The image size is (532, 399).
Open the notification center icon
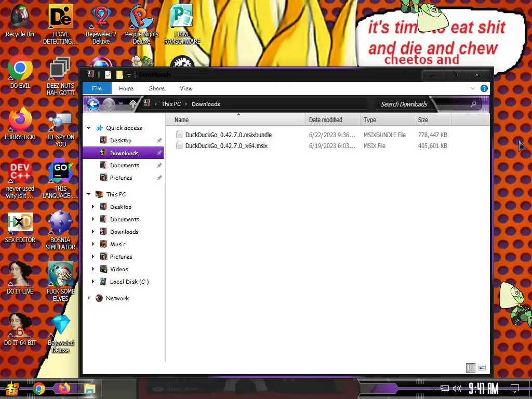(515, 388)
